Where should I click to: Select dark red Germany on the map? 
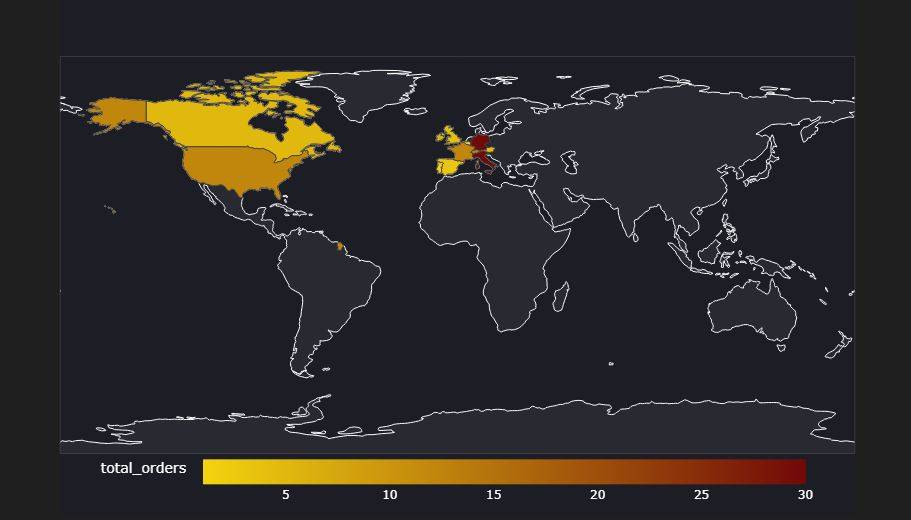[481, 144]
